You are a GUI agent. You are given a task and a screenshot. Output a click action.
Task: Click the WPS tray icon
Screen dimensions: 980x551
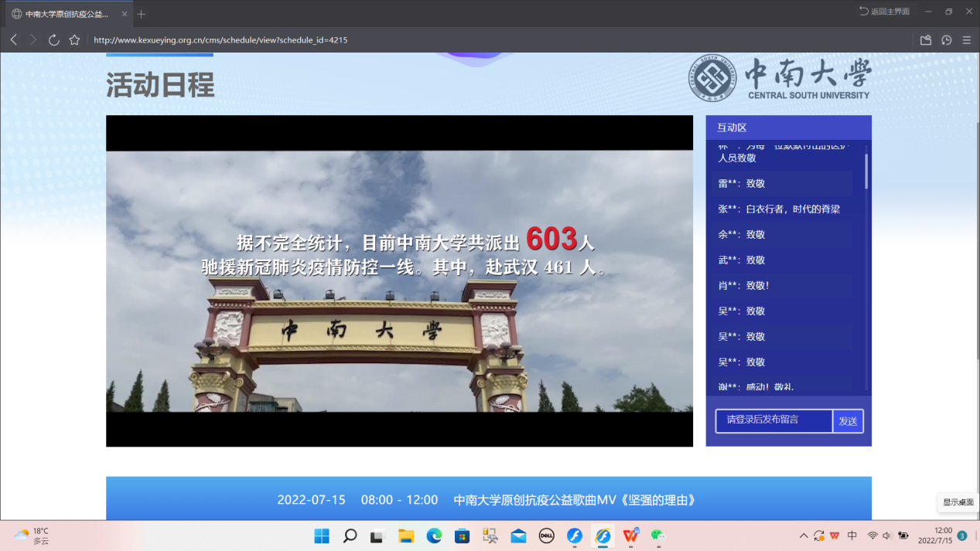pos(835,536)
